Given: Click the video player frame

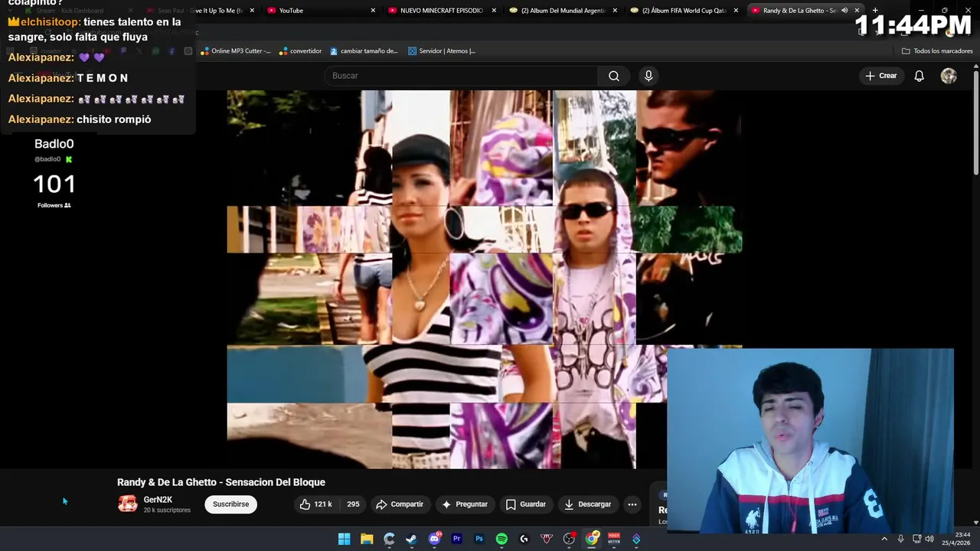Looking at the screenshot, I should point(484,279).
